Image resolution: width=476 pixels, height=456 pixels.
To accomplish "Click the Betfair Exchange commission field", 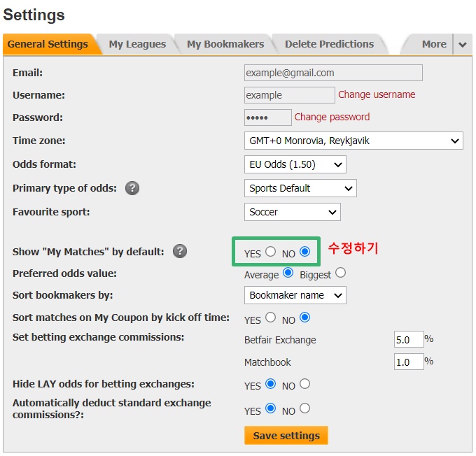I will (x=409, y=339).
